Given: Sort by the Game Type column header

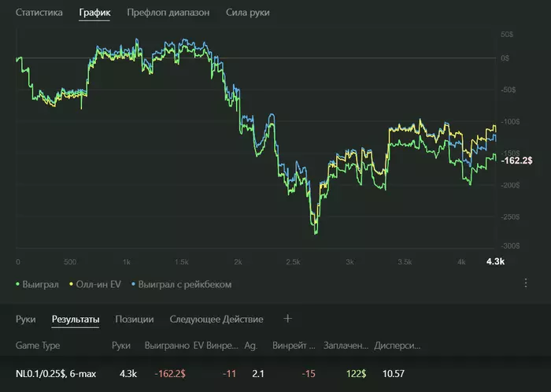Looking at the screenshot, I should pyautogui.click(x=38, y=346).
